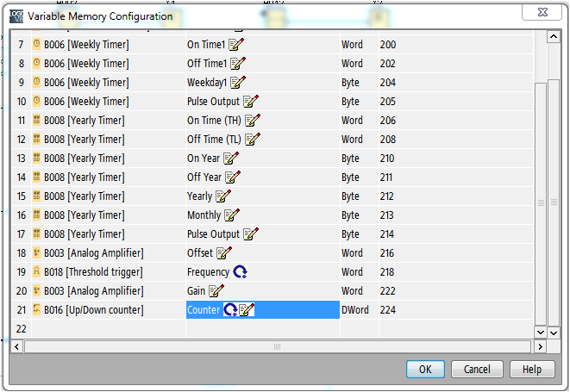The height and width of the screenshot is (392, 570).
Task: Click address value 222
Action: click(x=388, y=290)
